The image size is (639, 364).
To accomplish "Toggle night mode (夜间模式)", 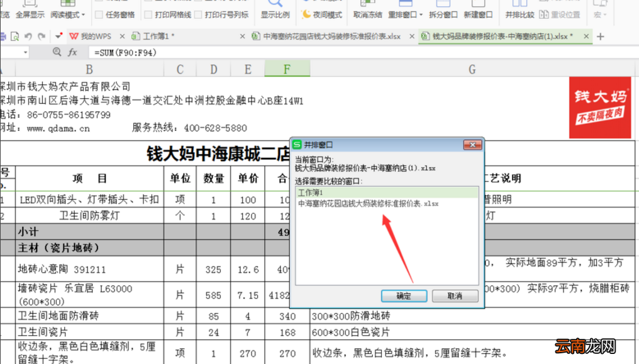I will pyautogui.click(x=321, y=14).
